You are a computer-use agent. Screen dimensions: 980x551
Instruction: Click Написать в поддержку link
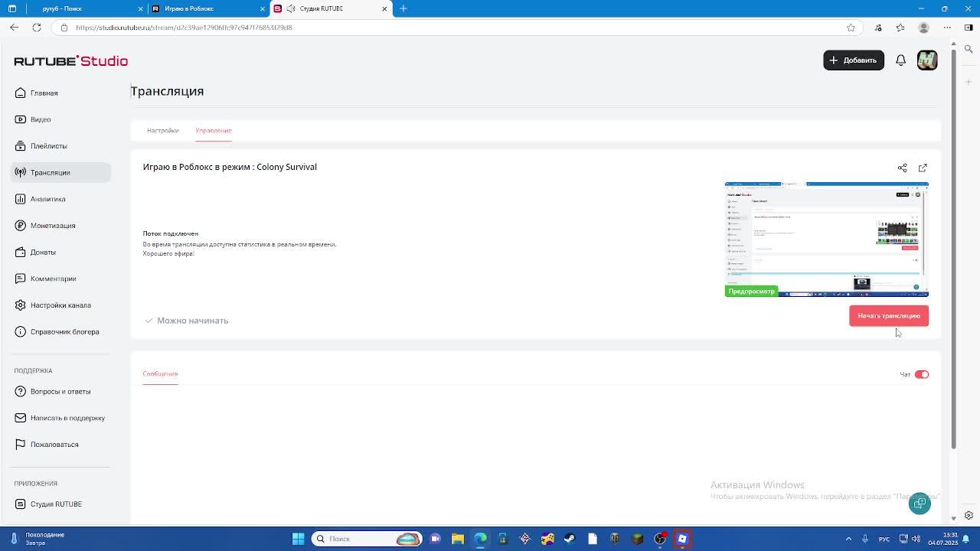[60, 418]
